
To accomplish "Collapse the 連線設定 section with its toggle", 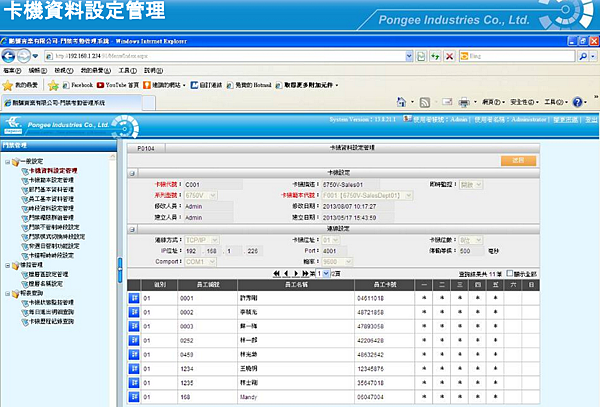I will pyautogui.click(x=132, y=229).
